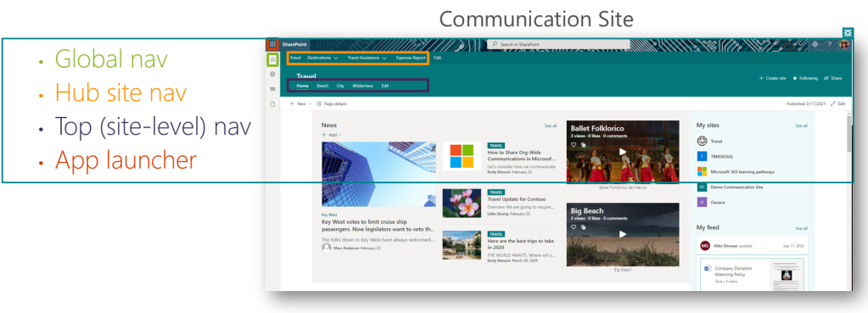Open the pink flower news thumbnail
The height and width of the screenshot is (313, 868).
pos(462,203)
